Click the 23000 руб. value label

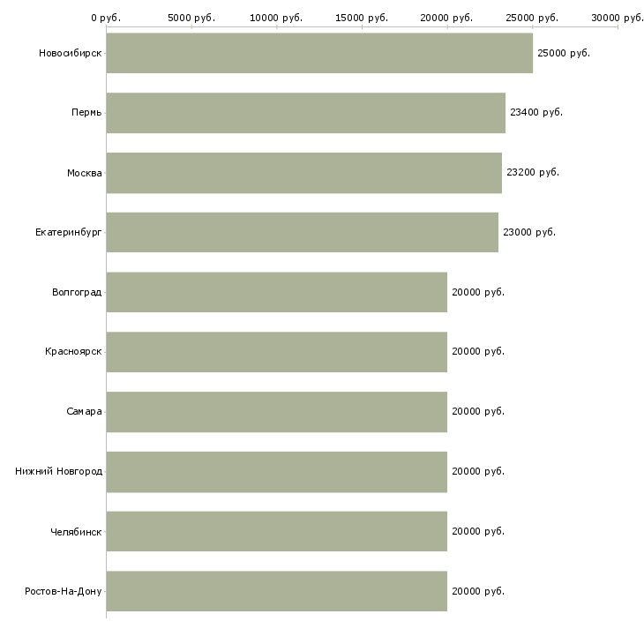pyautogui.click(x=528, y=233)
